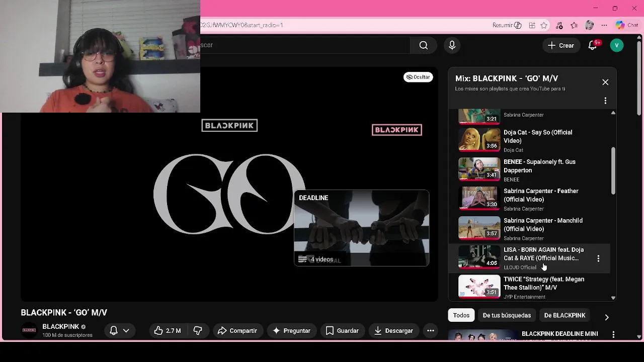Open menu for BLACKPINK DEADLINE MINI video
Screen dimensions: 644x362
[613, 334]
